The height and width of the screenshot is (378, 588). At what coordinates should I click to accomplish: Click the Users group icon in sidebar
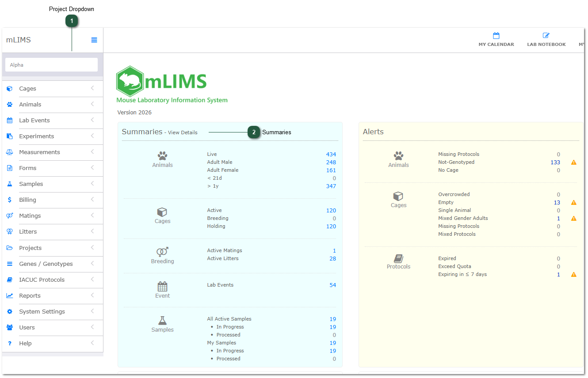(10, 328)
